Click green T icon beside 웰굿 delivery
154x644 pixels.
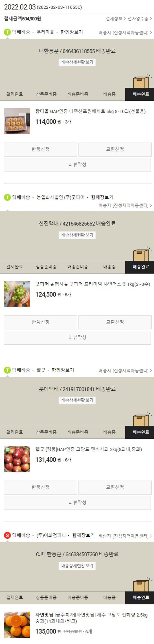tap(7, 370)
